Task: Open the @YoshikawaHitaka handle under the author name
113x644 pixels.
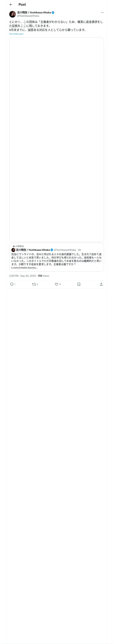Action: click(28, 16)
